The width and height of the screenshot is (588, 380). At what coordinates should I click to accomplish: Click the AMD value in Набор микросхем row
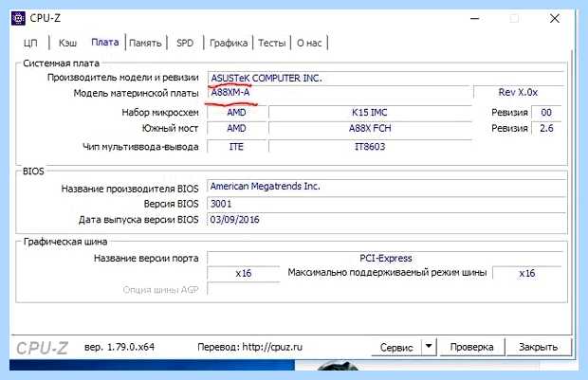pyautogui.click(x=236, y=113)
